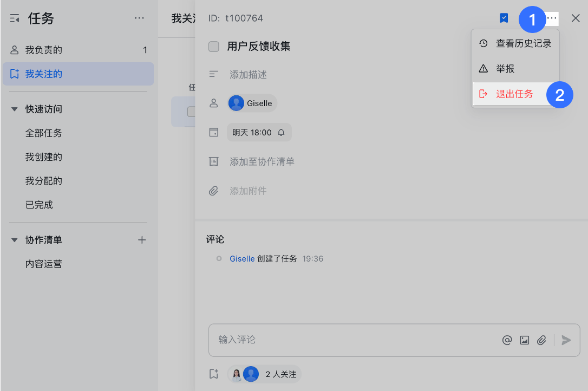Click the blue bookmark follow icon
The height and width of the screenshot is (391, 588).
504,18
